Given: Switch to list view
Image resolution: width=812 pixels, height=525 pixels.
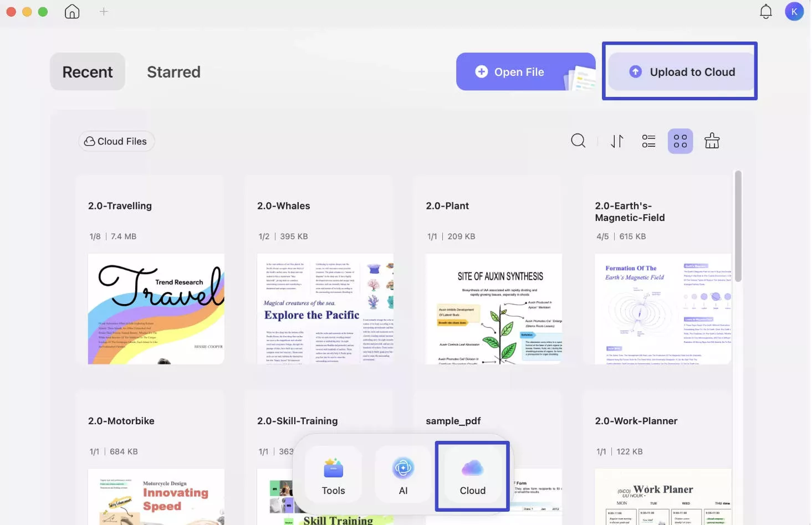Looking at the screenshot, I should pyautogui.click(x=648, y=141).
